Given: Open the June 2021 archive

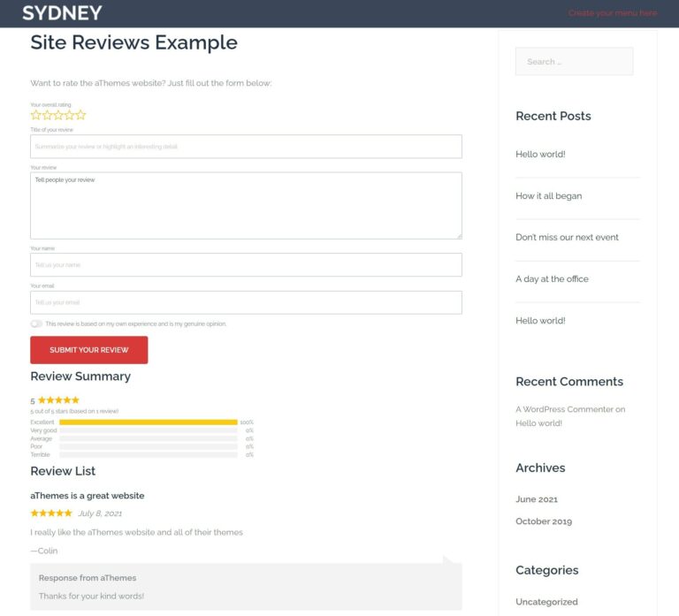Looking at the screenshot, I should pyautogui.click(x=537, y=499).
